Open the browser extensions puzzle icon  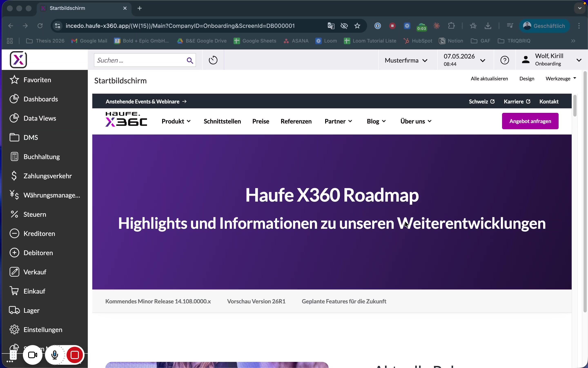[451, 26]
